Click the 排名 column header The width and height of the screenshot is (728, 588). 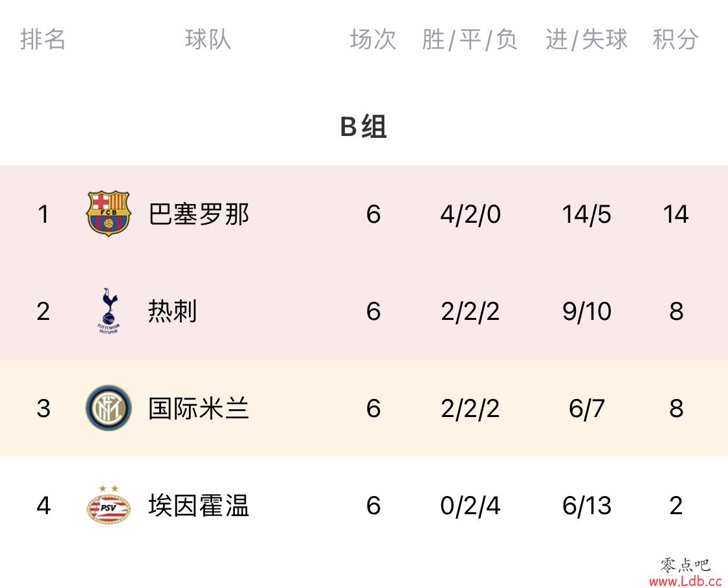(43, 39)
